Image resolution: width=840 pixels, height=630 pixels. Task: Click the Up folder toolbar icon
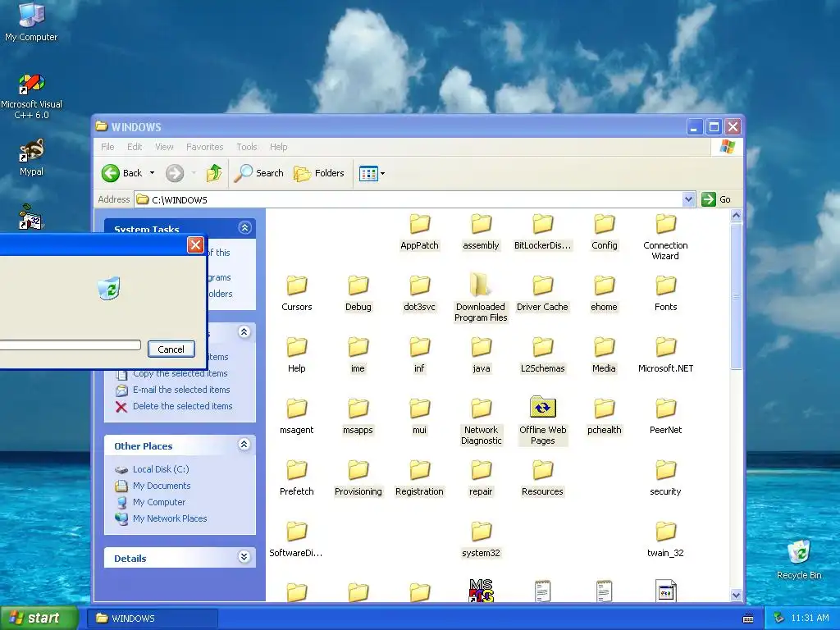[214, 173]
